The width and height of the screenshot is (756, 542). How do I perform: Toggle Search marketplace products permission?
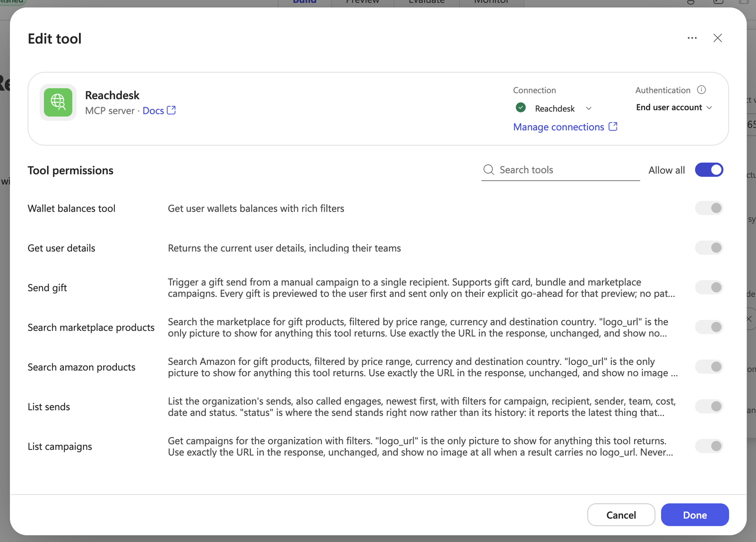709,327
